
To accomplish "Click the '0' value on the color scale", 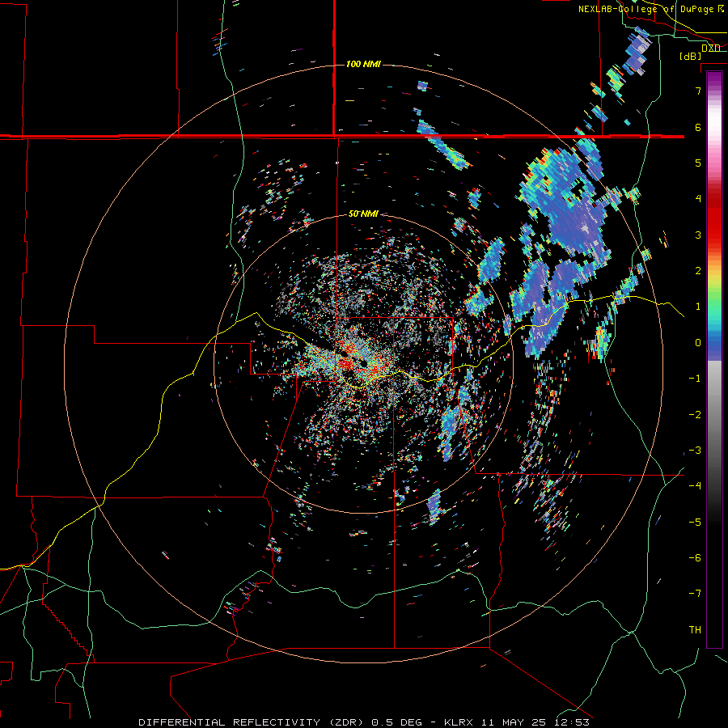I will tap(698, 343).
